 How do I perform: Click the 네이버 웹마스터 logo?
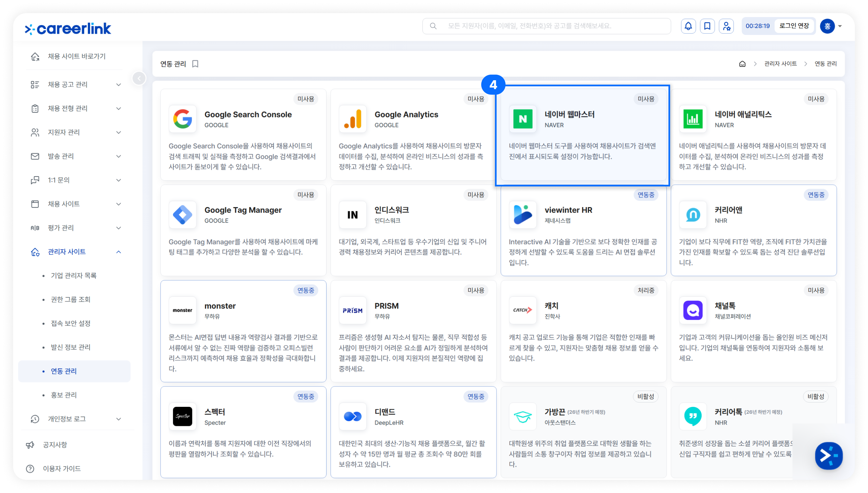523,119
